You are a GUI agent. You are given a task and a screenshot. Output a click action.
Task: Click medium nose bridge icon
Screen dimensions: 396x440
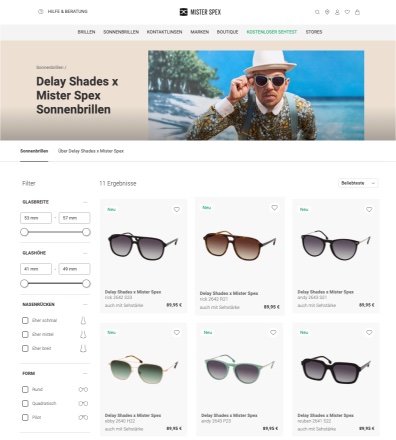click(83, 334)
